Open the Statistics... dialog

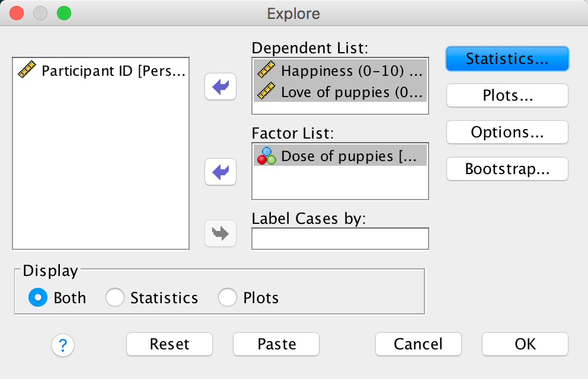pyautogui.click(x=507, y=59)
